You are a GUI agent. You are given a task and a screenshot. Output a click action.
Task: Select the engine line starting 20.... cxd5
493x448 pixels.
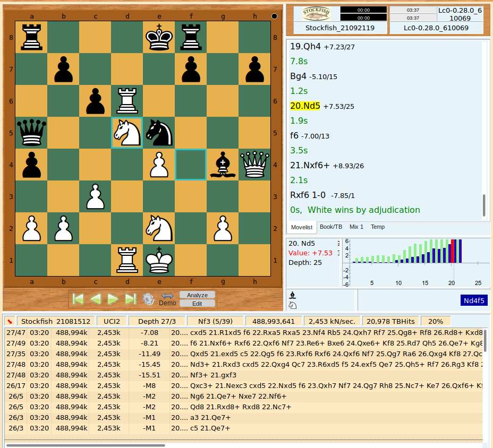(244, 332)
